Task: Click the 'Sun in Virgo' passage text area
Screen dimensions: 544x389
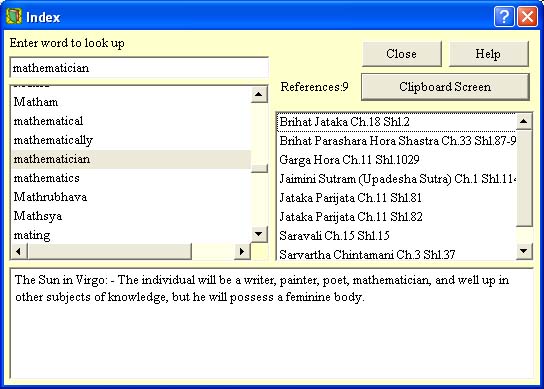Action: coord(272,323)
